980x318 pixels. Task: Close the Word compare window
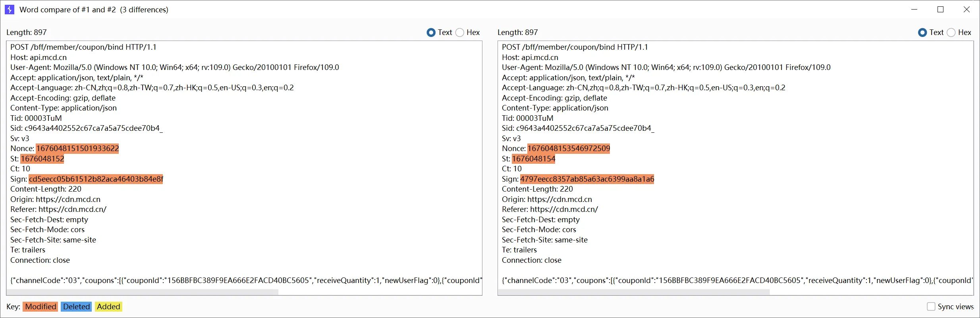point(966,10)
